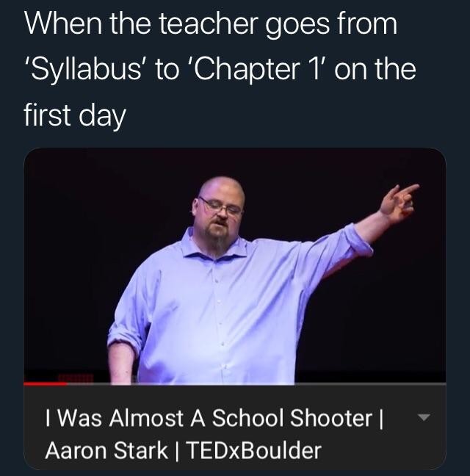Viewport: 470px width, 476px height.
Task: Click the tweet text 'When the teacher goes from'
Action: pos(211,24)
